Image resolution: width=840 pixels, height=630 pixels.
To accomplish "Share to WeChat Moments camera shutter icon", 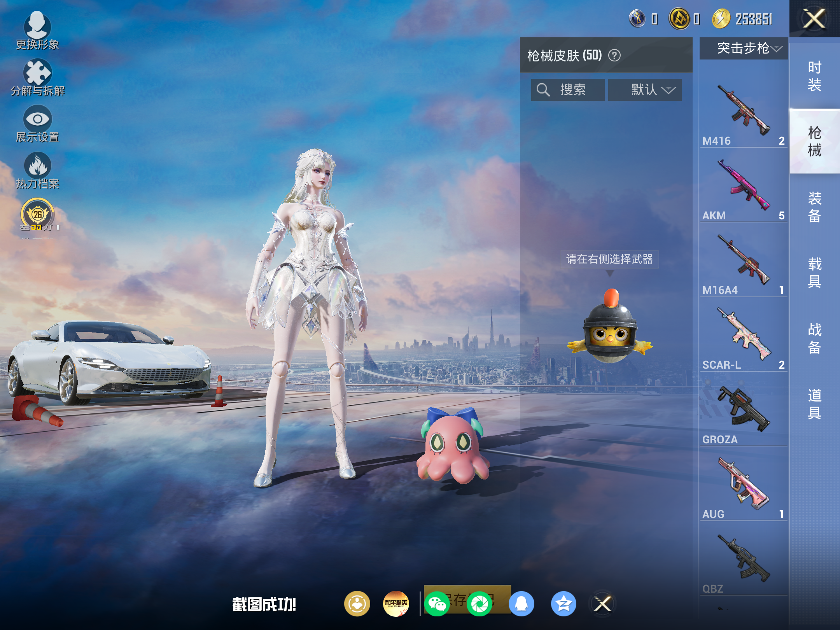I will [479, 604].
